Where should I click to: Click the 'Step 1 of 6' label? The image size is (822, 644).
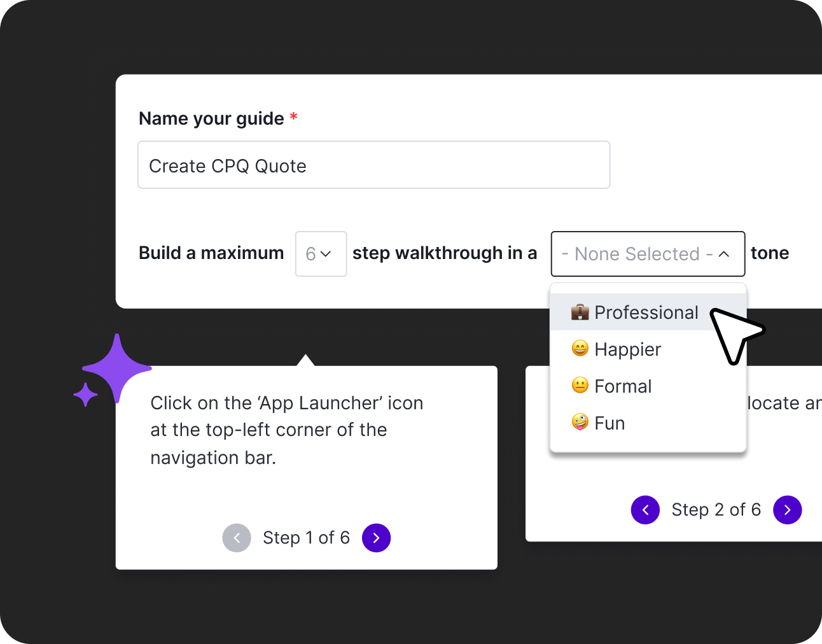pos(306,538)
